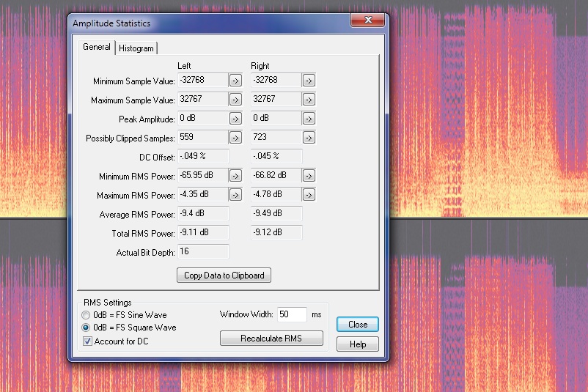Click the red X window close button

tap(368, 21)
